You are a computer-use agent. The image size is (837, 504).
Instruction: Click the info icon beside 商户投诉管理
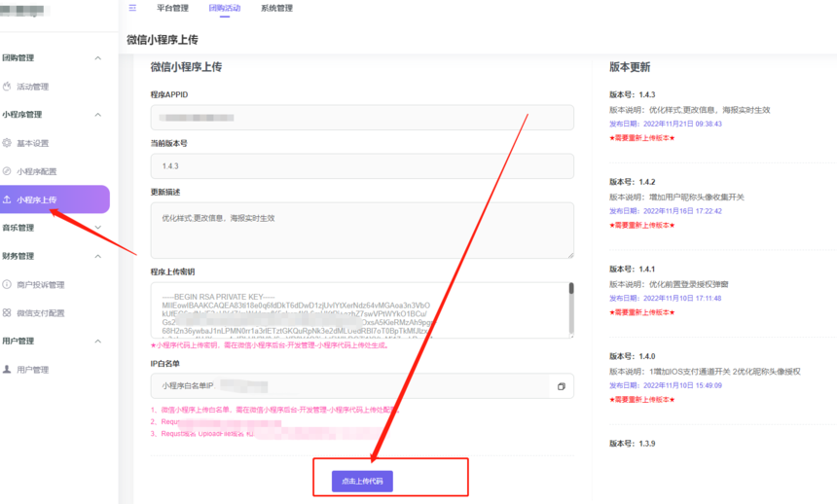(7, 284)
